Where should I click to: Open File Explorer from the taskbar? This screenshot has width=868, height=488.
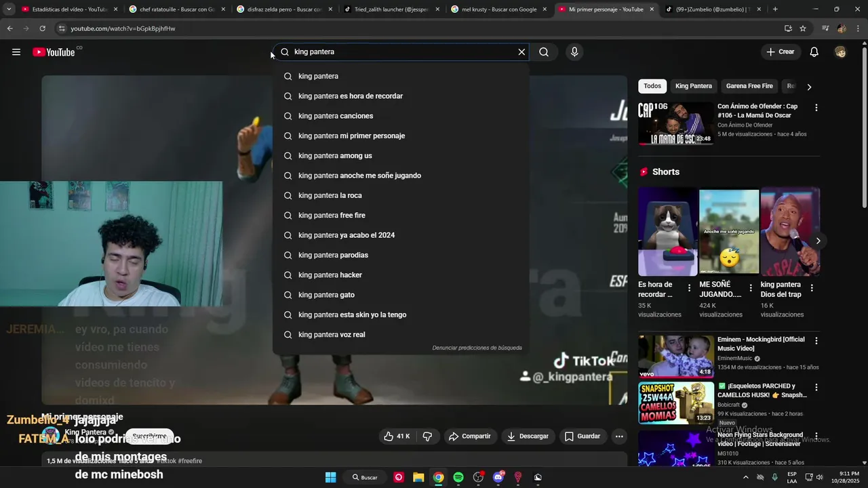(418, 477)
